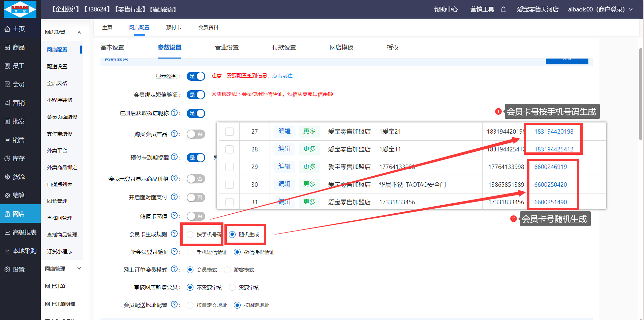
Task: Open 帮助中心 in the header
Action: (446, 9)
